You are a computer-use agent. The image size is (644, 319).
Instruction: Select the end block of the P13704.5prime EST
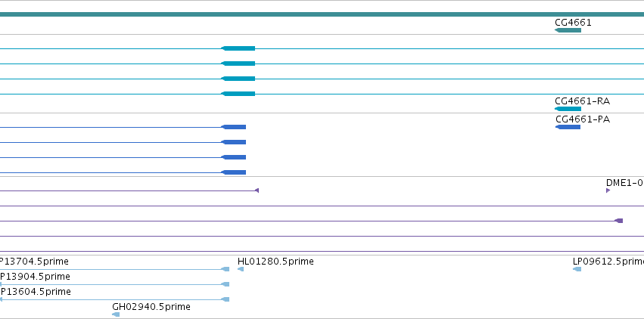tap(225, 269)
